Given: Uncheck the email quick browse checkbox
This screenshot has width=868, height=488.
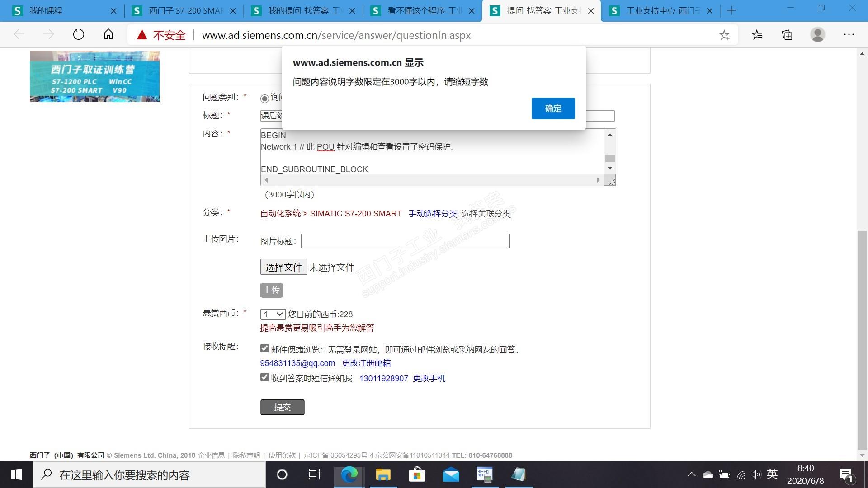Looking at the screenshot, I should click(264, 348).
